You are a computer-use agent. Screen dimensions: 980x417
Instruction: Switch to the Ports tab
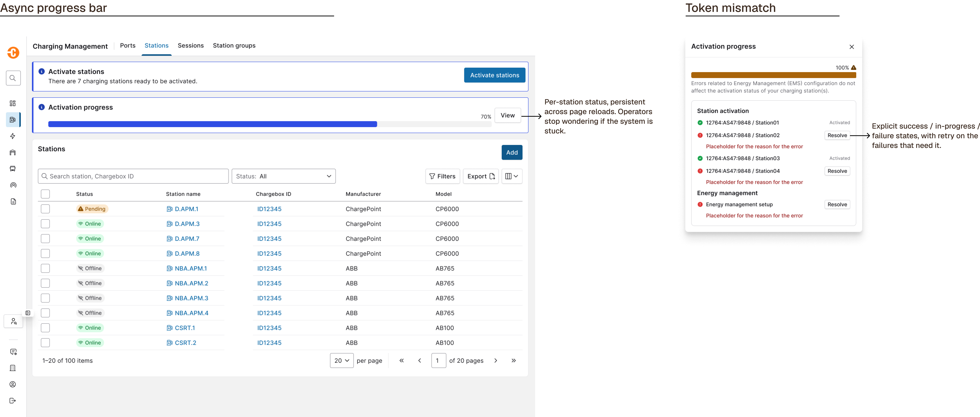coord(128,46)
